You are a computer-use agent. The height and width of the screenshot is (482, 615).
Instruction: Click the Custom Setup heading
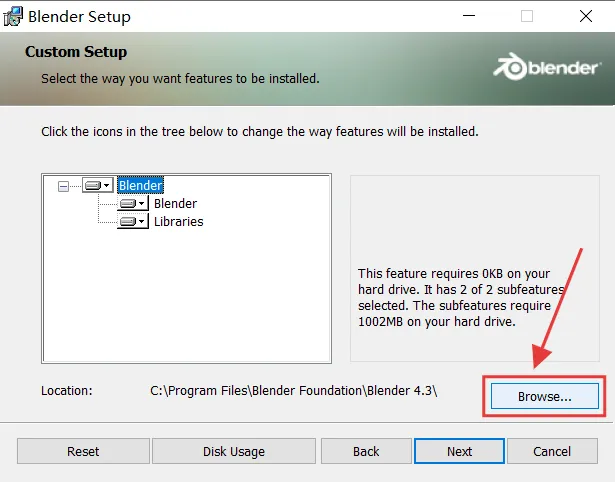(x=76, y=52)
